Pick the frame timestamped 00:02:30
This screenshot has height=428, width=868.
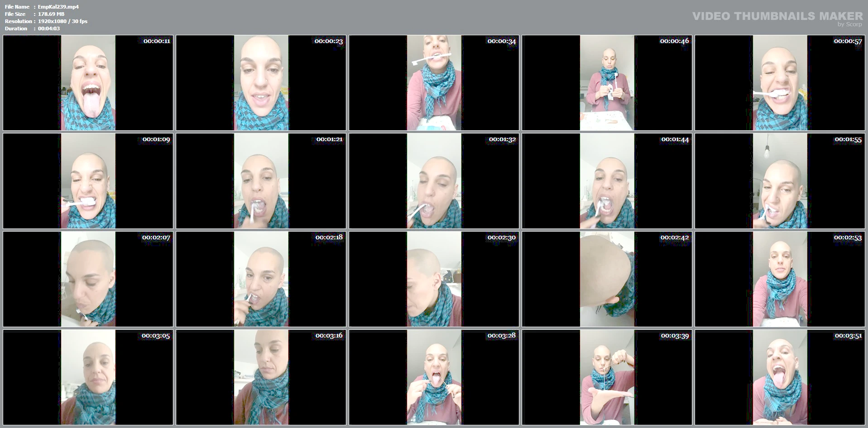434,279
